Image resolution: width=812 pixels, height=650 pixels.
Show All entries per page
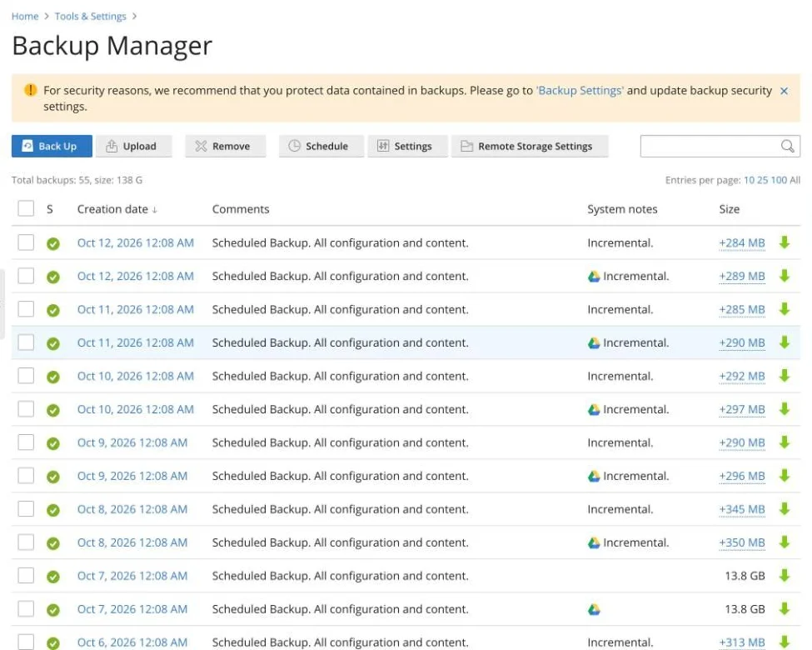click(x=795, y=180)
